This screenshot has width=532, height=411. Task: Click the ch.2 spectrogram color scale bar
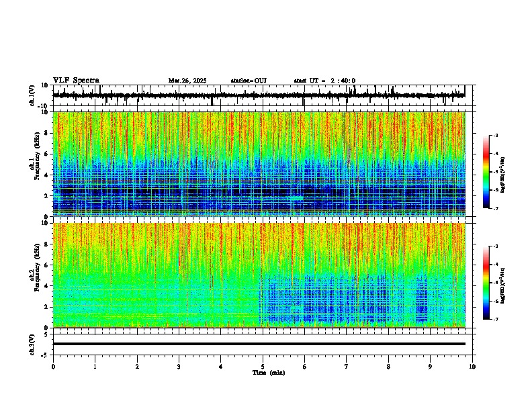pos(486,283)
